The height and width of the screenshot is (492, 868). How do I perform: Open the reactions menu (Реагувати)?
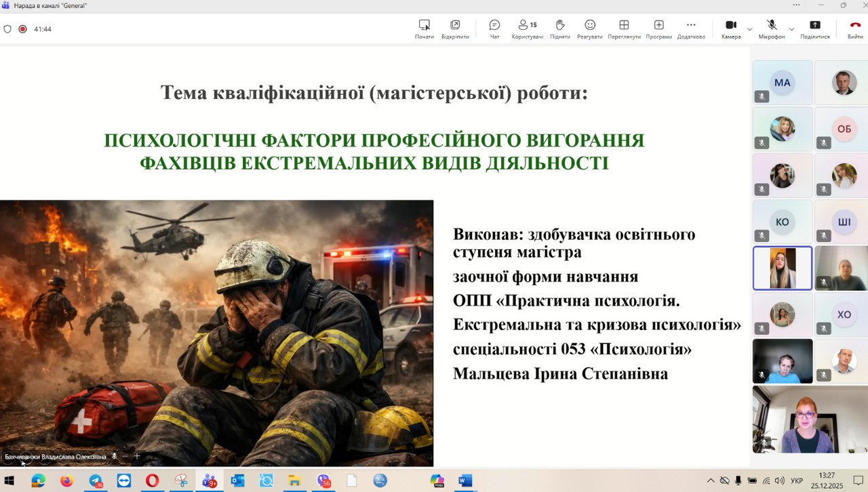pos(590,28)
